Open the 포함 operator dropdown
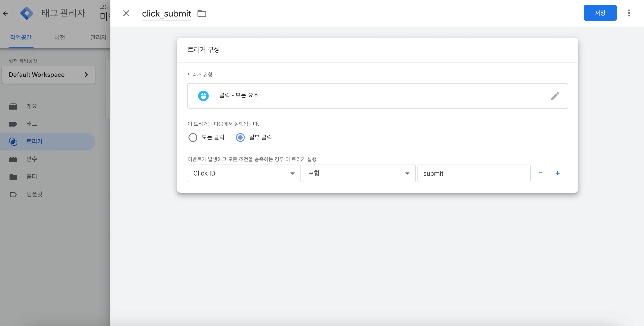The image size is (644, 326). coord(359,173)
